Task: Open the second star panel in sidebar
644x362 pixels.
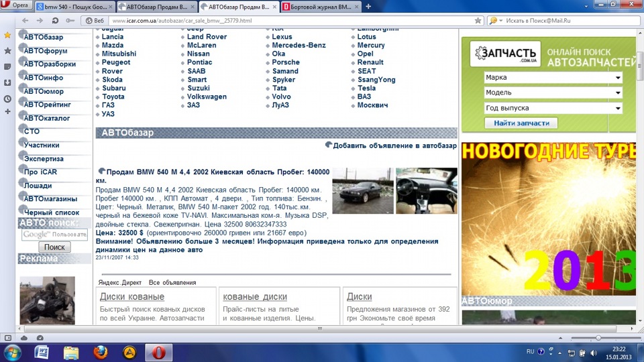Action: point(7,51)
